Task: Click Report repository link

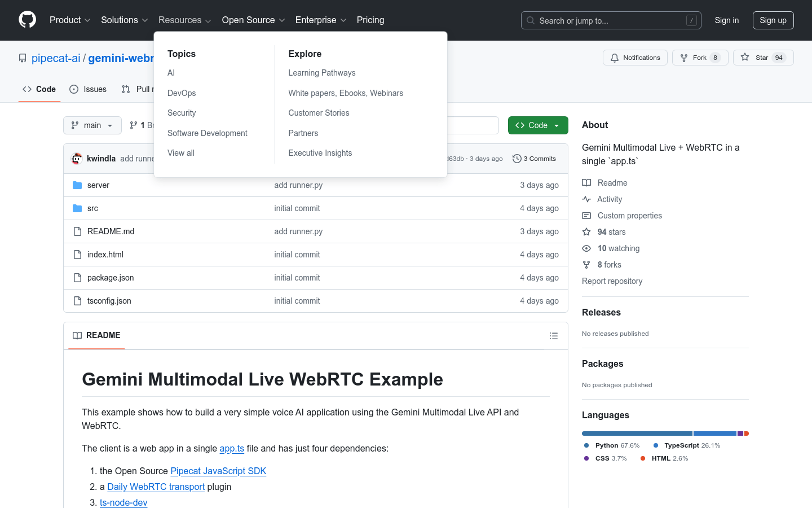Action: point(612,281)
